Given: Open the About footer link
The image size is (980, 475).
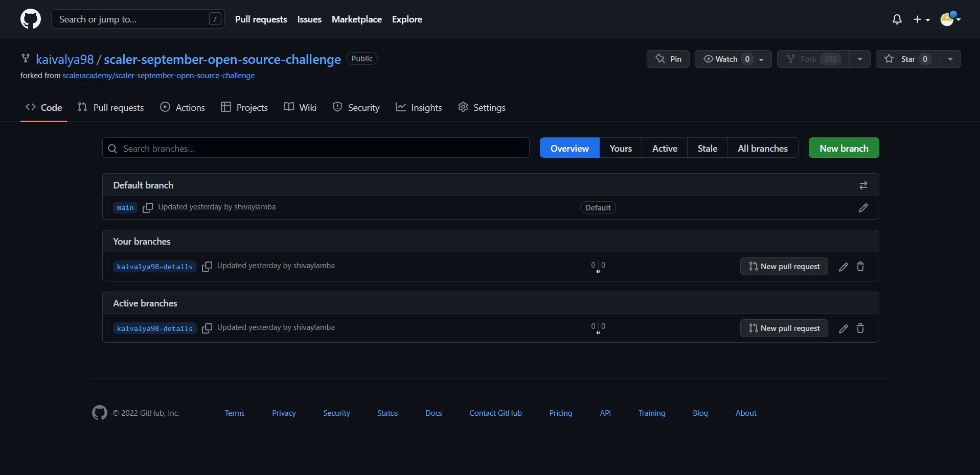Looking at the screenshot, I should pyautogui.click(x=746, y=413).
